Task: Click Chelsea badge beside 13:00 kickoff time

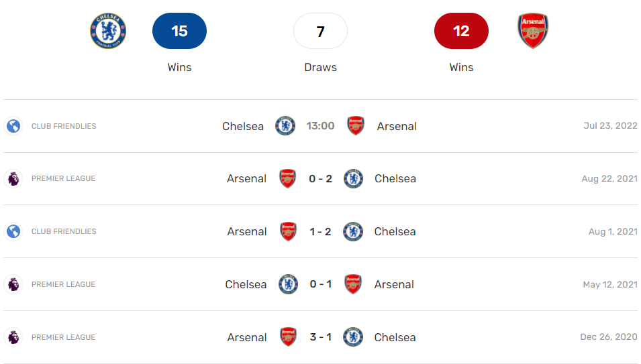Action: (285, 126)
